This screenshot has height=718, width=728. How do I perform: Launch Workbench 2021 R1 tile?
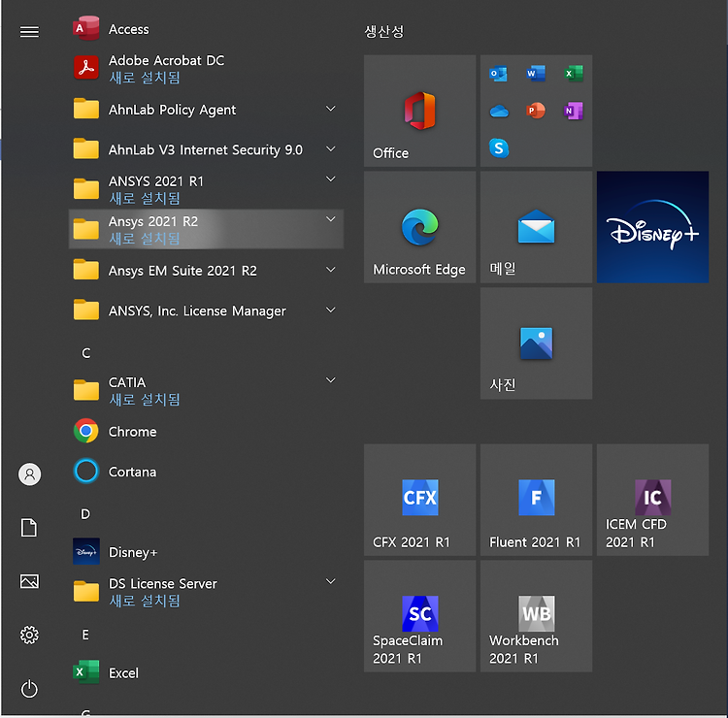536,616
